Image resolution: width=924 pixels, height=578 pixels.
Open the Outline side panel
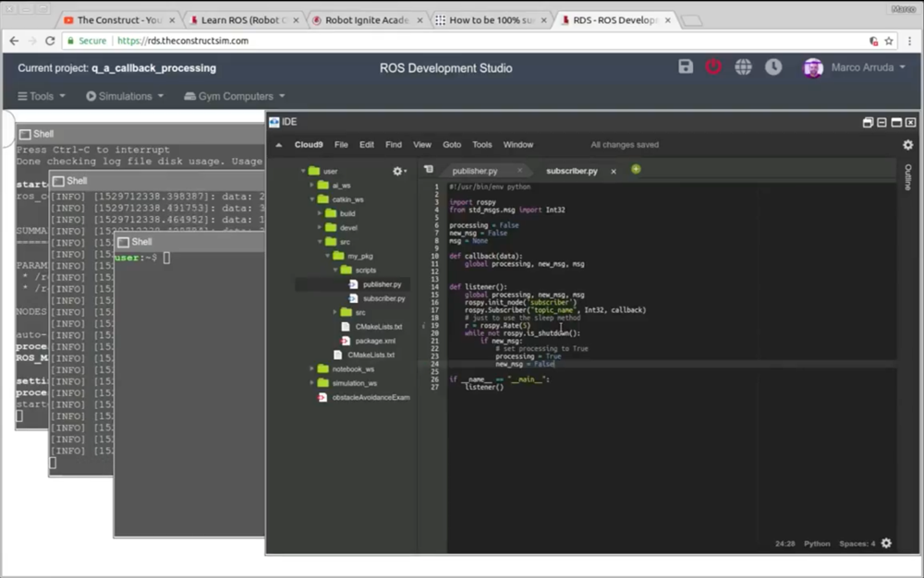coord(907,176)
